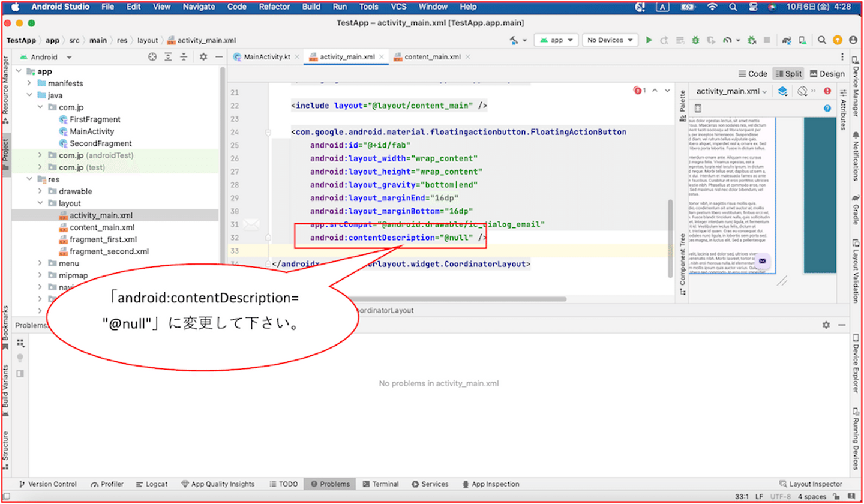Run the app with the green play button

click(x=649, y=40)
